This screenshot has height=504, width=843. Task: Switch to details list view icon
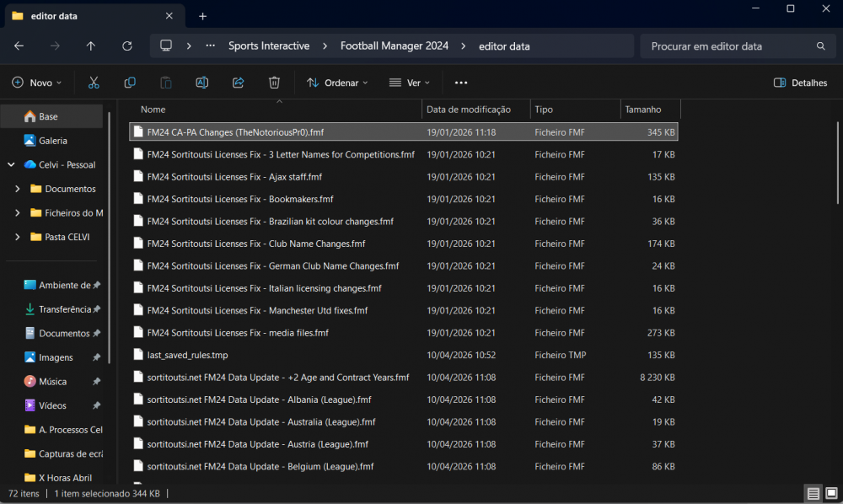(x=813, y=493)
